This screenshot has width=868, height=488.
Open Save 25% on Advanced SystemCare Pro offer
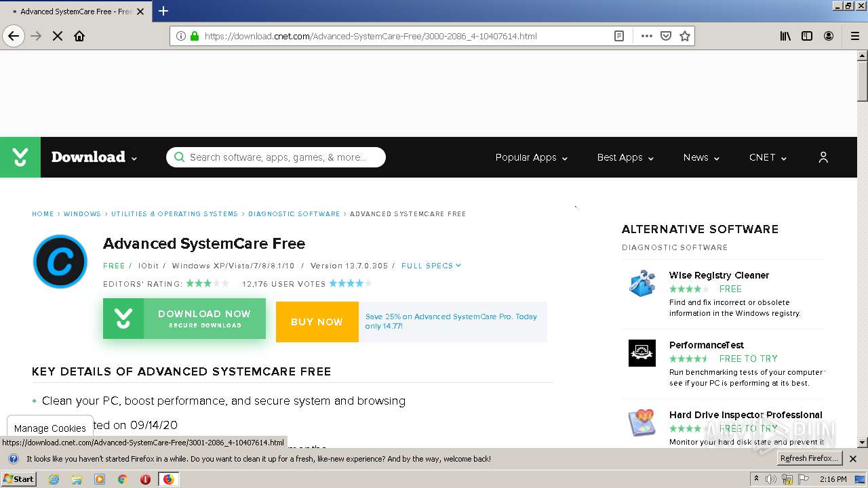point(452,321)
